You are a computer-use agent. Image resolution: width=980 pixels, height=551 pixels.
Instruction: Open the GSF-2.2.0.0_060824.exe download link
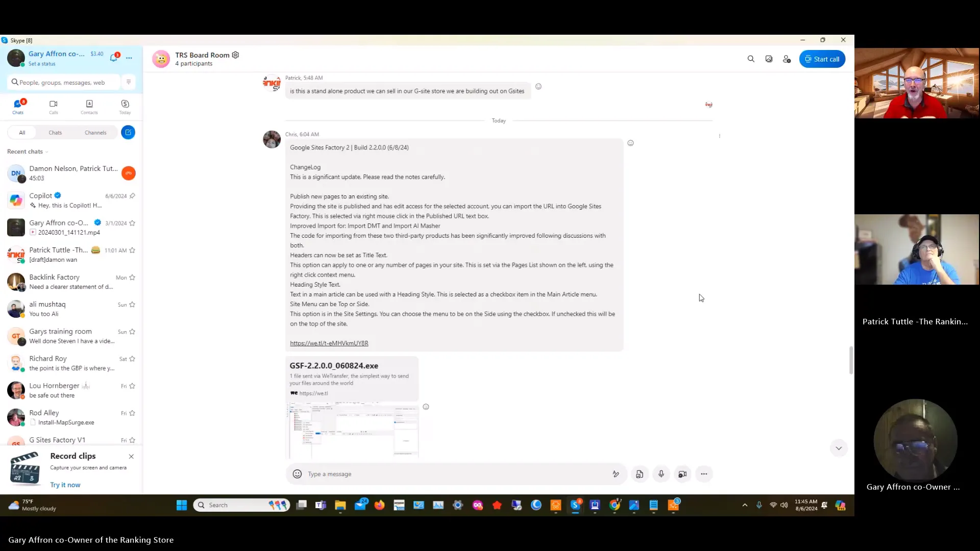pyautogui.click(x=333, y=365)
